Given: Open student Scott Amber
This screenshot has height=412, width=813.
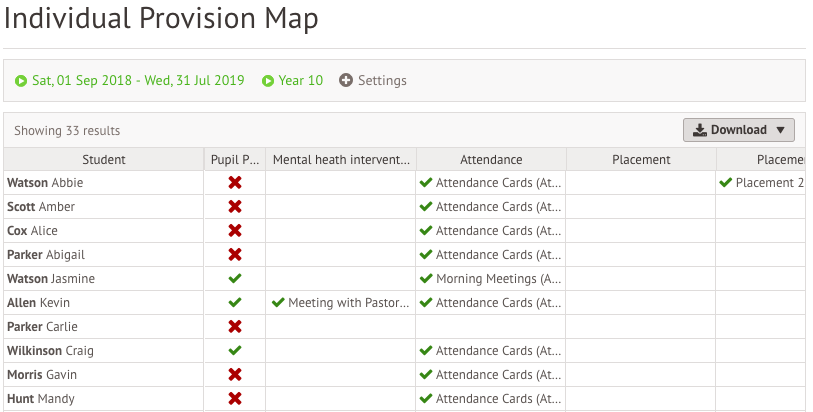Looking at the screenshot, I should [x=41, y=207].
